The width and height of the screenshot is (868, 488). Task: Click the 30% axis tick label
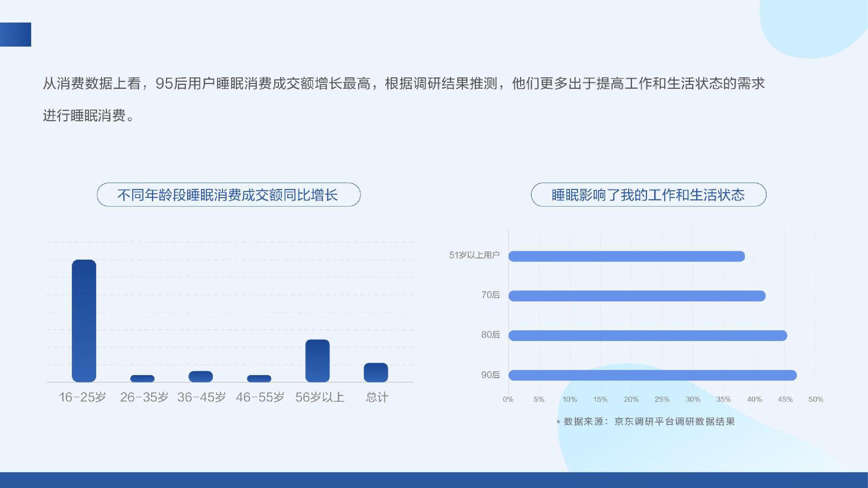693,399
